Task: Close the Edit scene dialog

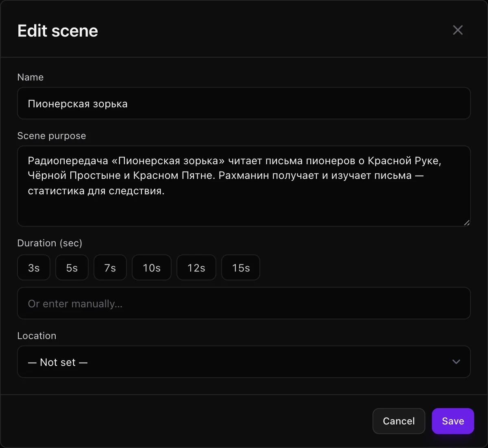Action: (458, 30)
